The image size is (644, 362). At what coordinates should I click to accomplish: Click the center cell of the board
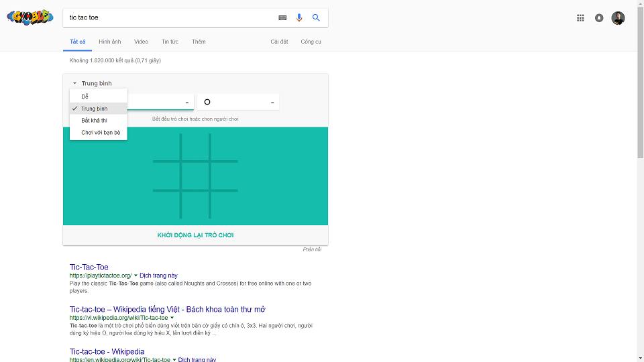(195, 176)
